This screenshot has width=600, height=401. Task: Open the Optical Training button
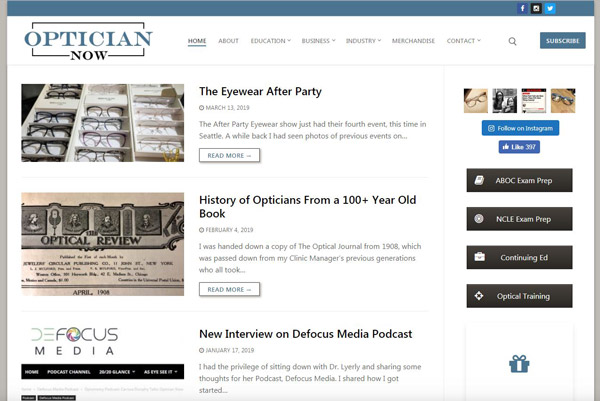click(x=519, y=296)
